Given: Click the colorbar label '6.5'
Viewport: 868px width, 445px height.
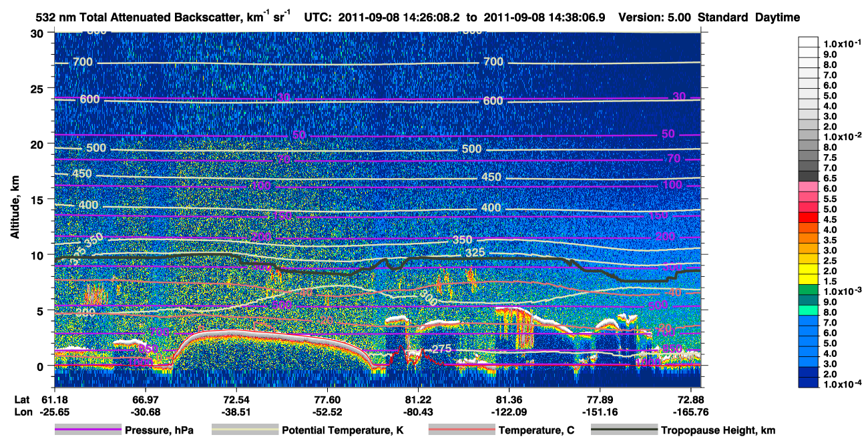Looking at the screenshot, I should 829,178.
